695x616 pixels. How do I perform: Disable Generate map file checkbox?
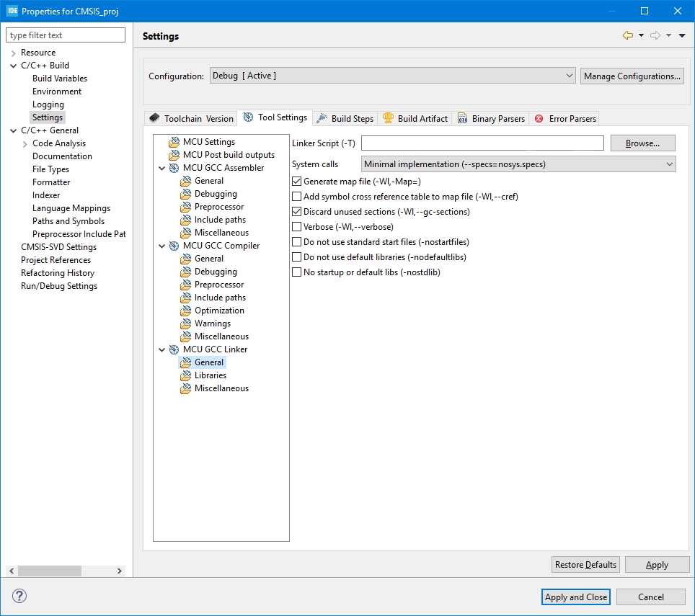pyautogui.click(x=296, y=182)
